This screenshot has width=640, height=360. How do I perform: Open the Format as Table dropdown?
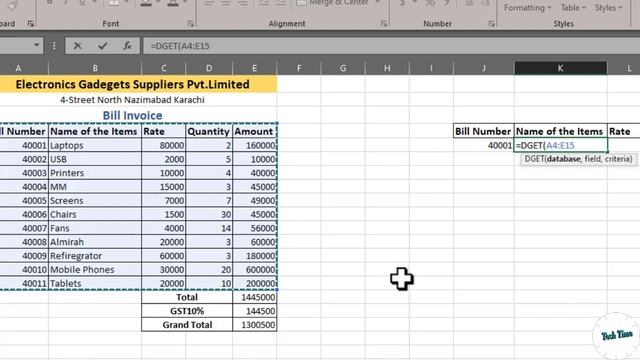pos(573,7)
